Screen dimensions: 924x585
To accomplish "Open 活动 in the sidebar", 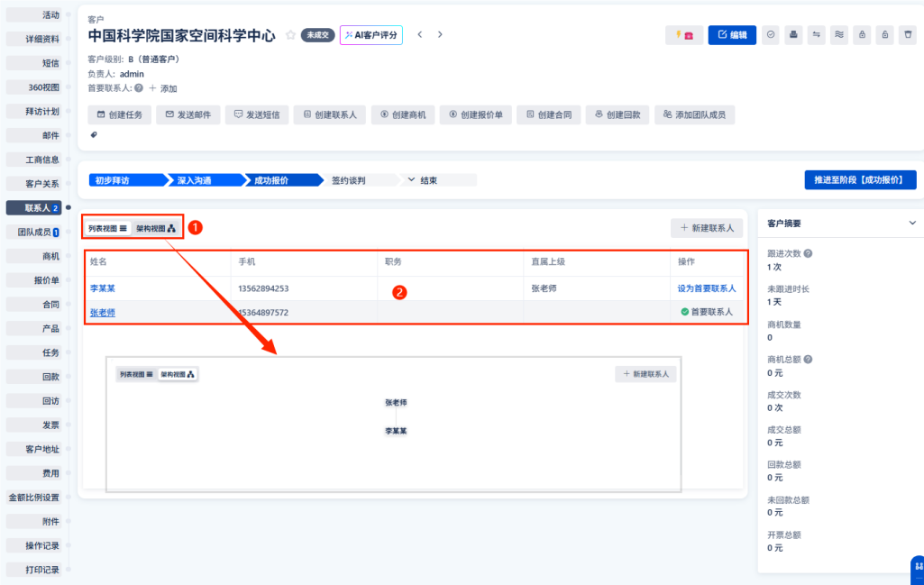I will 33,14.
